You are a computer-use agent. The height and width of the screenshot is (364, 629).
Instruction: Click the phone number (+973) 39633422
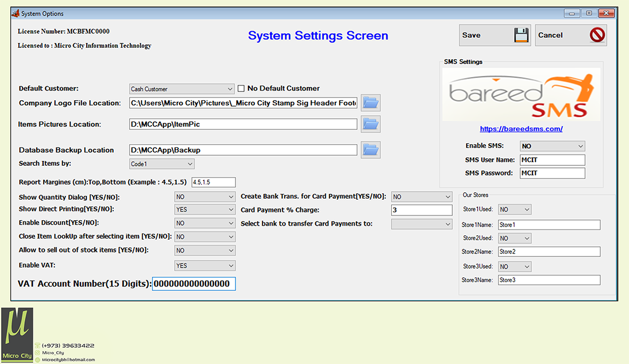tap(68, 346)
